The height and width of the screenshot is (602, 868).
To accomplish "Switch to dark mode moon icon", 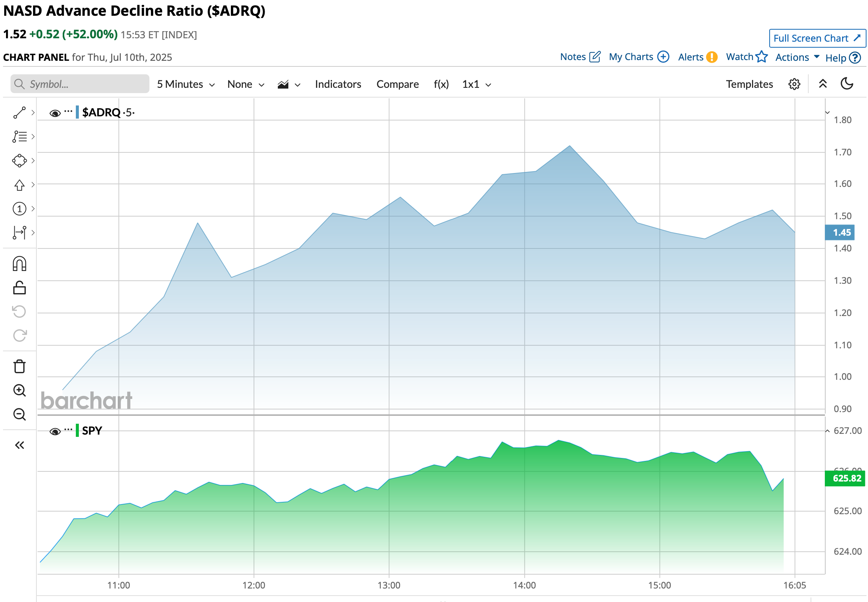I will click(x=847, y=84).
